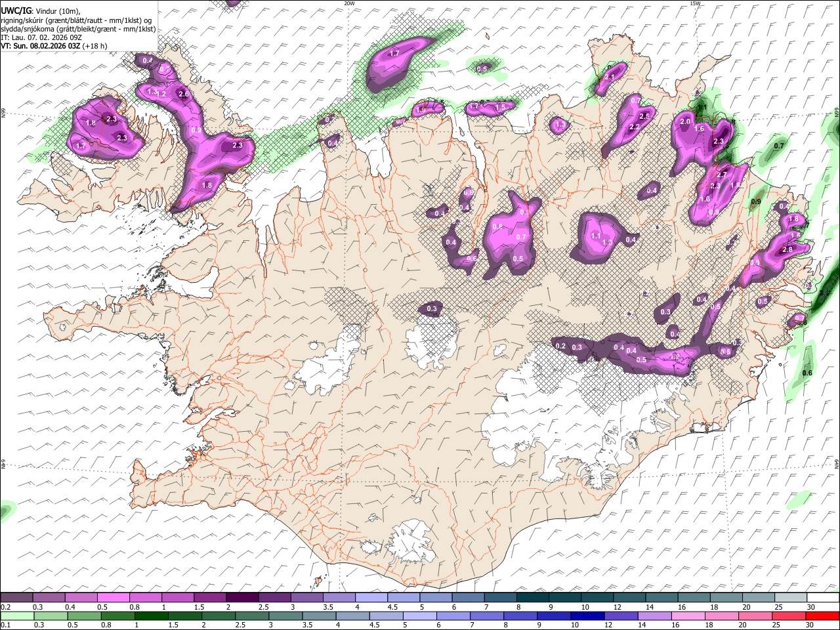The image size is (840, 630).
Task: Click the '2.8' precipitation value on the east coast
Action: point(788,249)
